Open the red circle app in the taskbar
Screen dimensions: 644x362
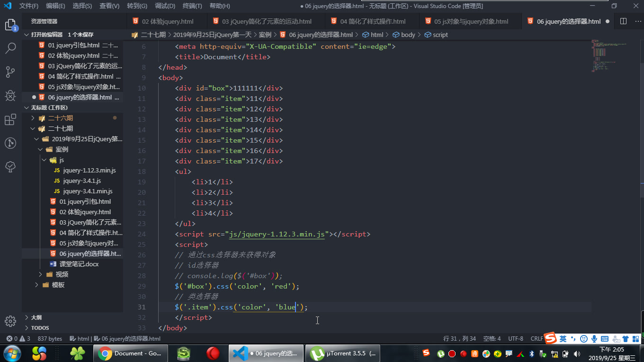coord(213,353)
